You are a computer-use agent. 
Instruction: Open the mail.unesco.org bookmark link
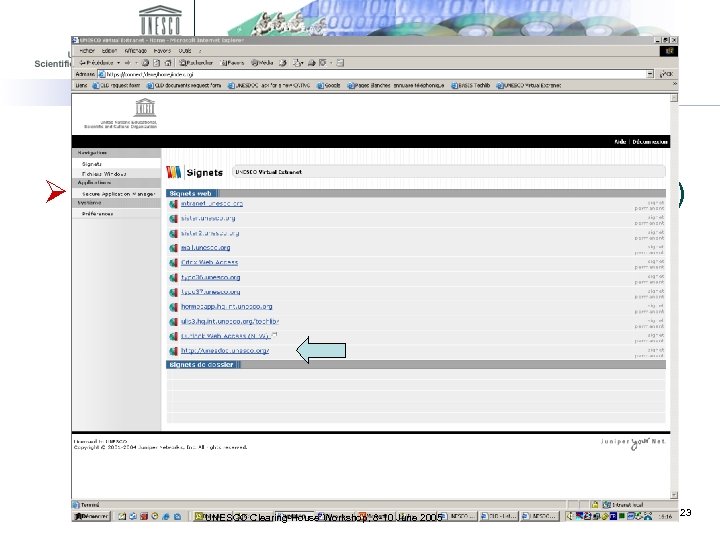pos(205,248)
